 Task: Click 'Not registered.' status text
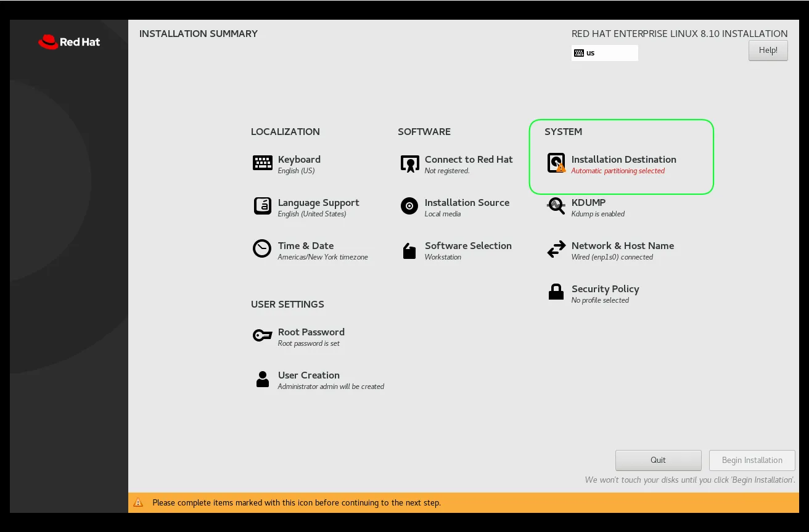pos(447,171)
